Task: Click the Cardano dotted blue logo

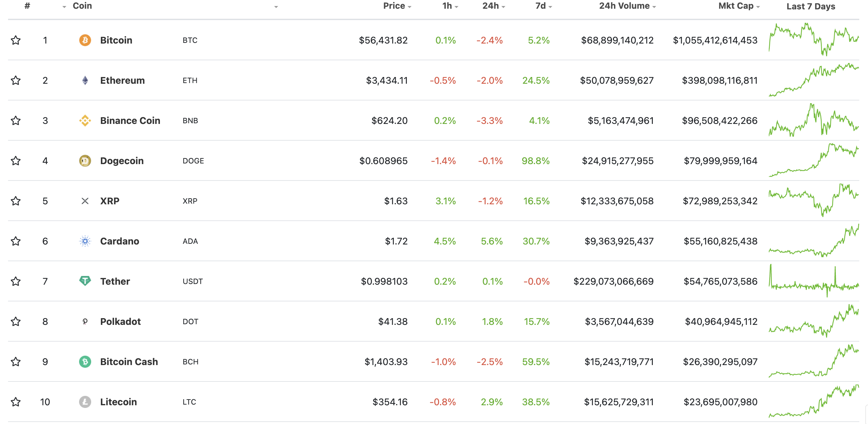Action: tap(85, 241)
